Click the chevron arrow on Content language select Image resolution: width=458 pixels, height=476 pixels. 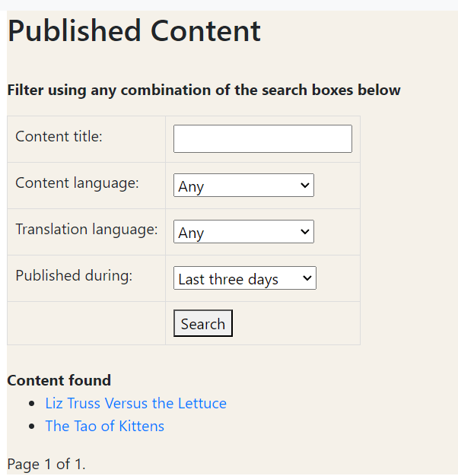pos(304,186)
